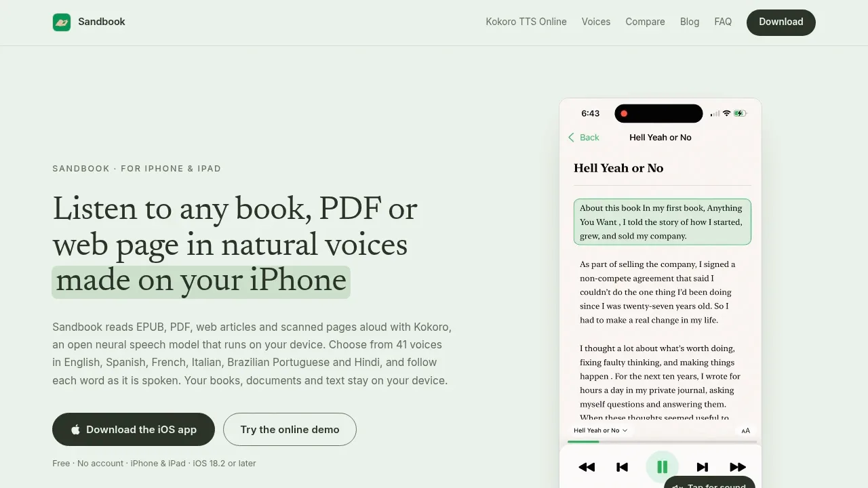Click the phone battery status icon
The image size is (868, 488).
[741, 113]
